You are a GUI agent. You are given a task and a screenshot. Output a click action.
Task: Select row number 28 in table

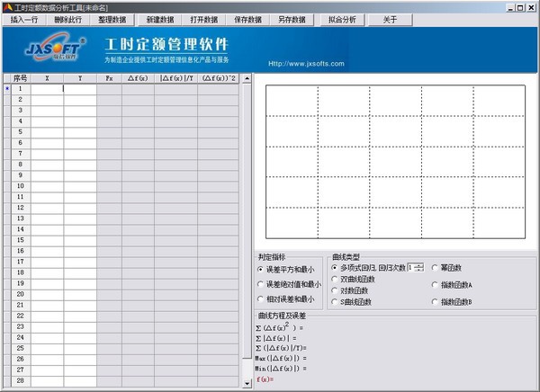21,380
